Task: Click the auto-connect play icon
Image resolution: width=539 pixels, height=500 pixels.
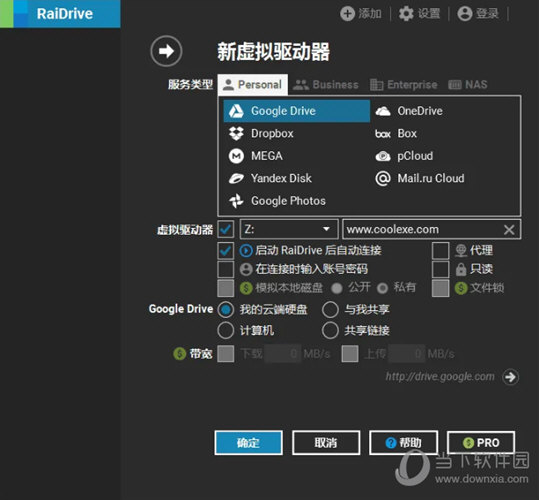Action: 246,251
